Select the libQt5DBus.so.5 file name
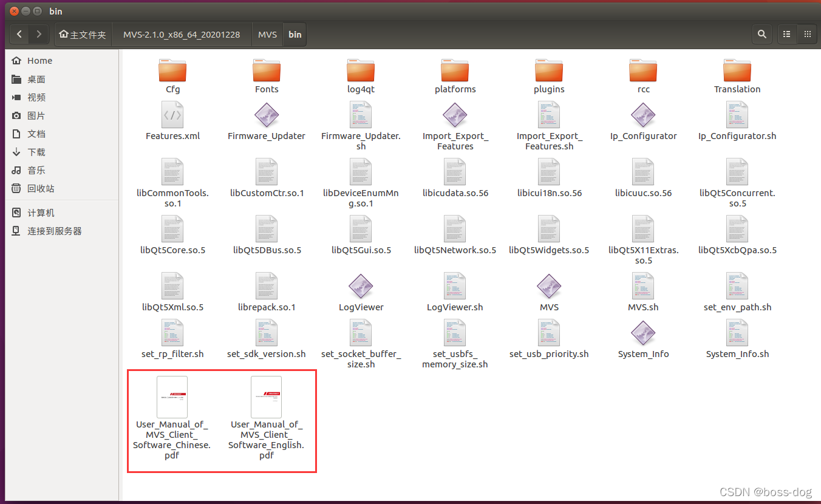Viewport: 821px width, 504px height. [x=267, y=250]
